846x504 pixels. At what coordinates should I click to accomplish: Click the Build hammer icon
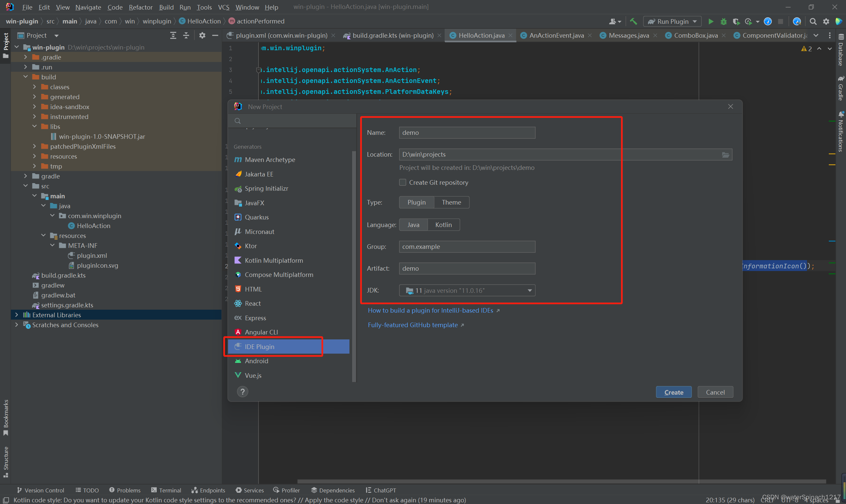click(633, 21)
